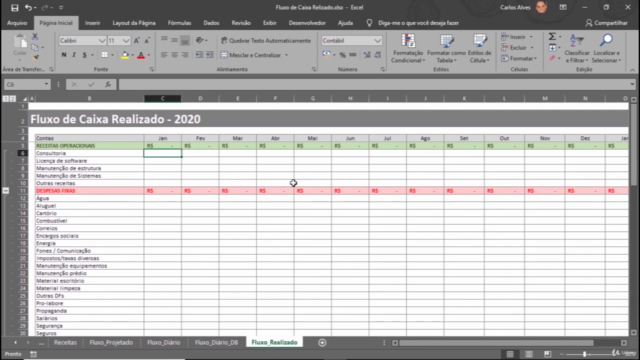Align text left in the cell
This screenshot has width=640, height=360.
click(x=164, y=55)
